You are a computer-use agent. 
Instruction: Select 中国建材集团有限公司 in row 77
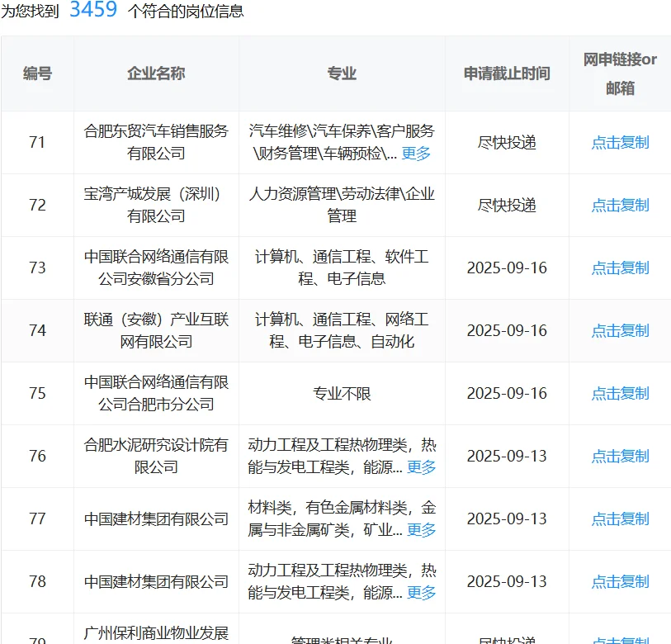pos(156,519)
